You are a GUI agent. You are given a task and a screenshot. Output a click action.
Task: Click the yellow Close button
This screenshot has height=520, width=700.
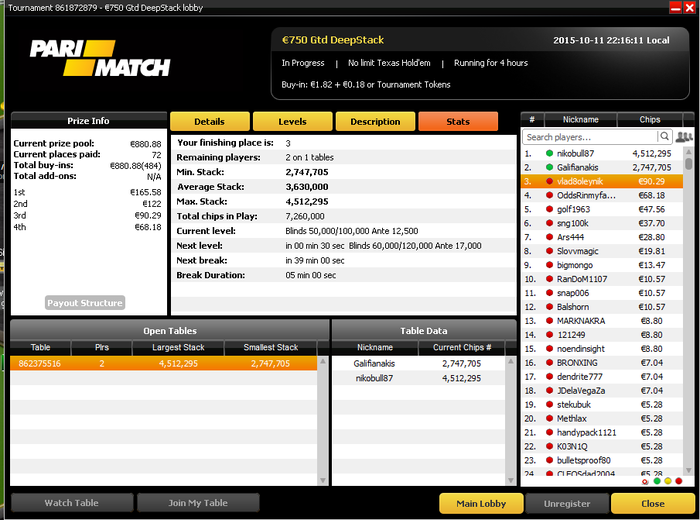pyautogui.click(x=653, y=503)
